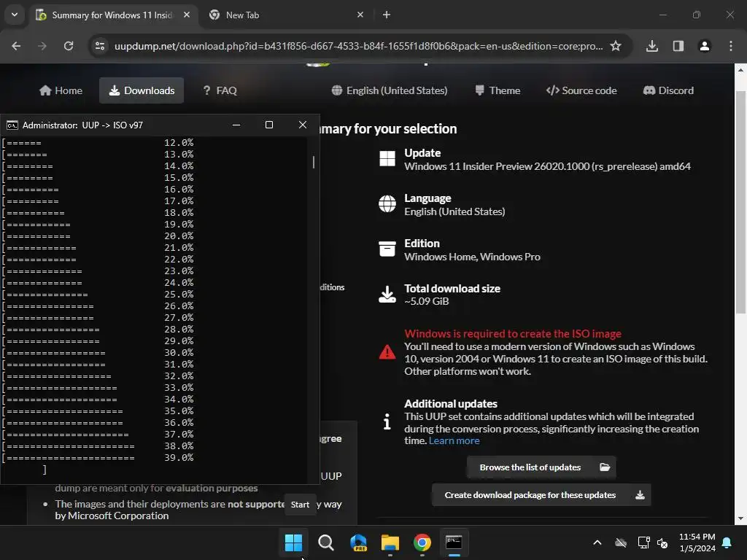The width and height of the screenshot is (747, 560).
Task: Close the Summary for Windows 11 tab
Action: 187,15
